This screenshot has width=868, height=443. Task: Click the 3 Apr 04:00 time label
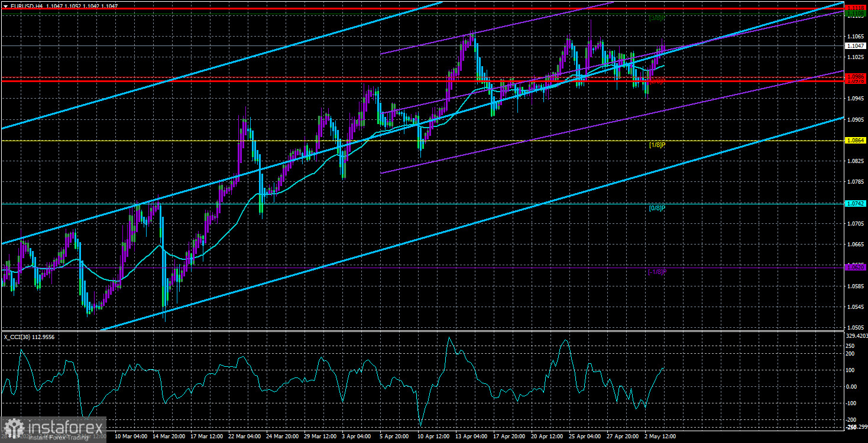357,437
